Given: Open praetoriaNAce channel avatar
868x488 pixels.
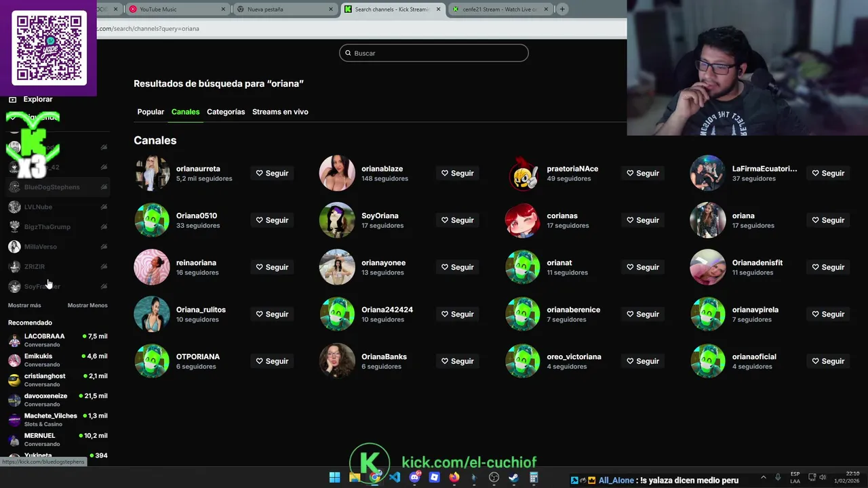Looking at the screenshot, I should pyautogui.click(x=523, y=174).
